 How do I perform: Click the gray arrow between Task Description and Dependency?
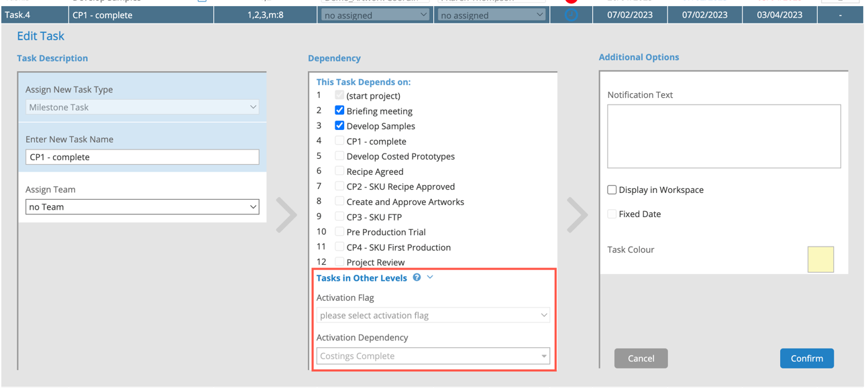[286, 213]
